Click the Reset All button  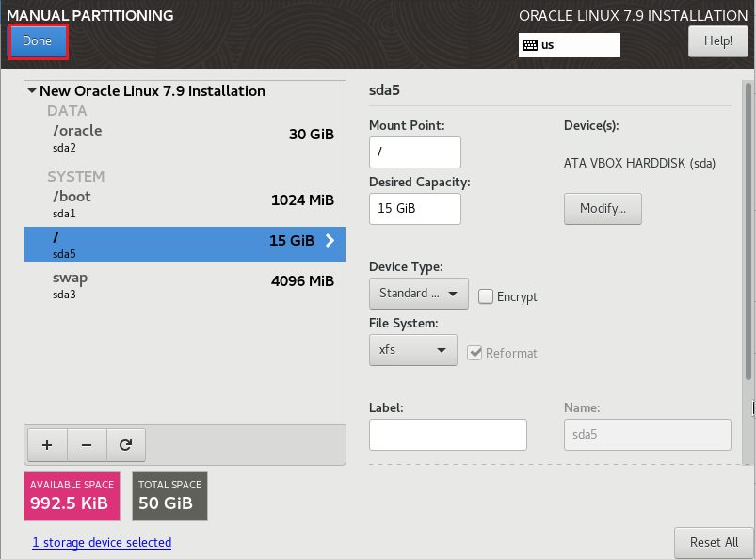[x=714, y=543]
